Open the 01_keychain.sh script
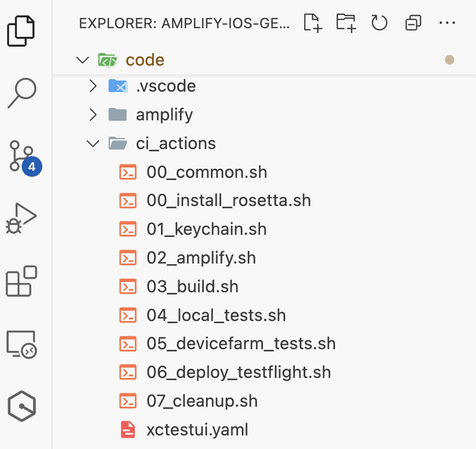476x449 pixels. [x=207, y=229]
